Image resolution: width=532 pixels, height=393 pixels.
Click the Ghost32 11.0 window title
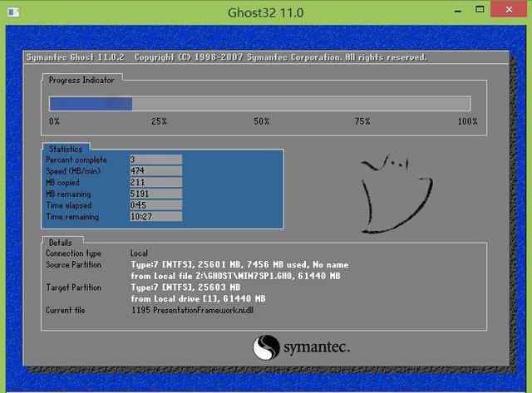click(265, 12)
